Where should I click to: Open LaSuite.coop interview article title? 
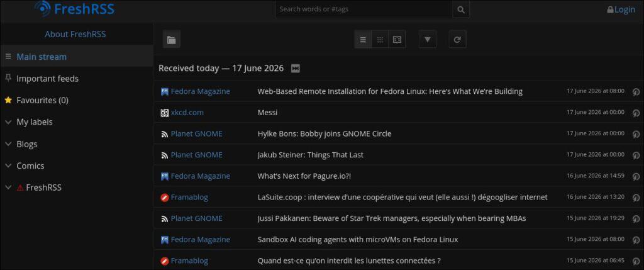[402, 197]
